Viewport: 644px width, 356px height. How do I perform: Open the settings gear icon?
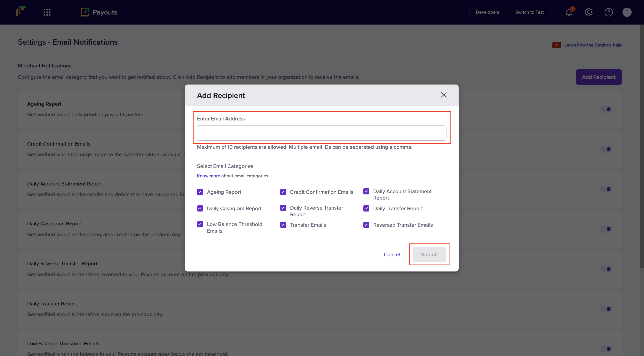589,12
